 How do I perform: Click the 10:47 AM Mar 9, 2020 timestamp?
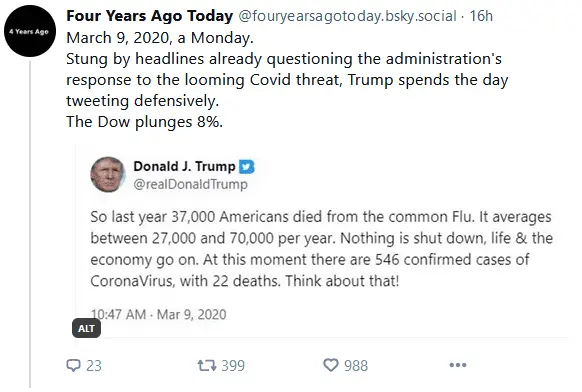point(158,314)
